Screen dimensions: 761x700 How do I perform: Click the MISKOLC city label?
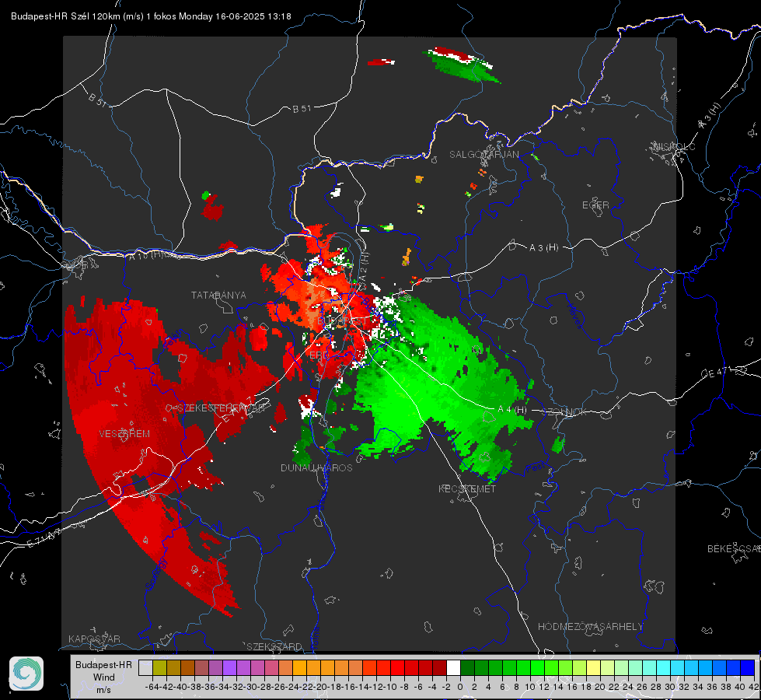(x=674, y=146)
